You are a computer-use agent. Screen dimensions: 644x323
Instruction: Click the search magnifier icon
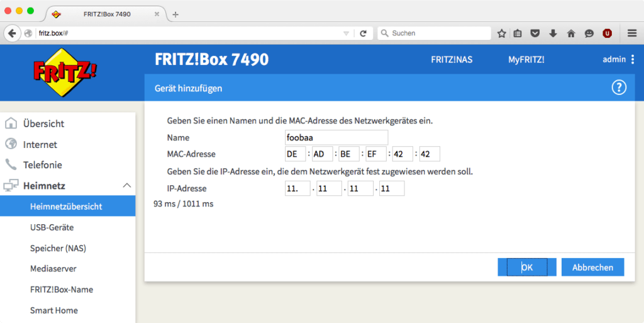click(x=384, y=33)
